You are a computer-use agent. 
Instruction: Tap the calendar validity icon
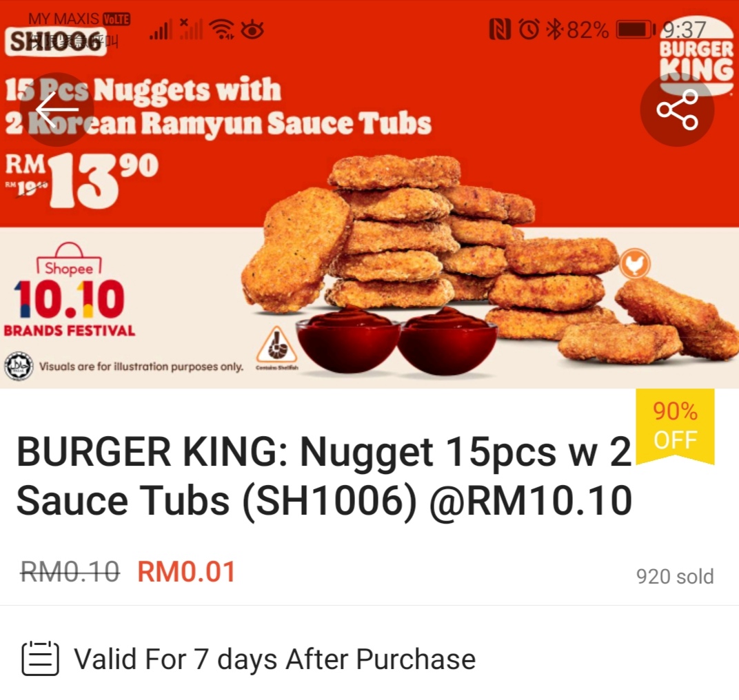pos(41,658)
